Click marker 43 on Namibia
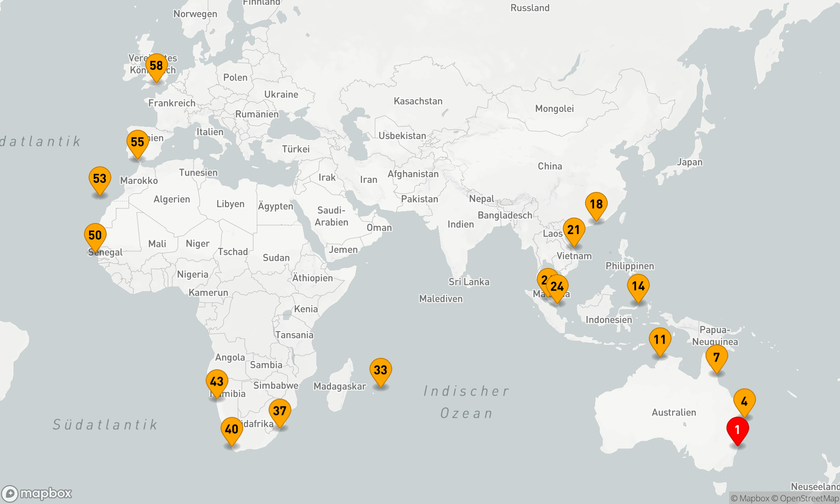The height and width of the screenshot is (504, 840). pos(217,381)
